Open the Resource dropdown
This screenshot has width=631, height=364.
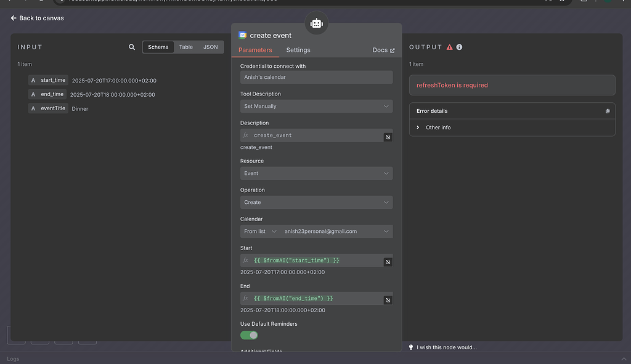pyautogui.click(x=316, y=173)
